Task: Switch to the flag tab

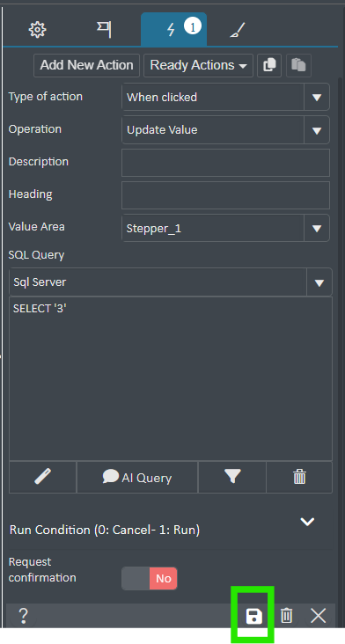Action: click(105, 30)
